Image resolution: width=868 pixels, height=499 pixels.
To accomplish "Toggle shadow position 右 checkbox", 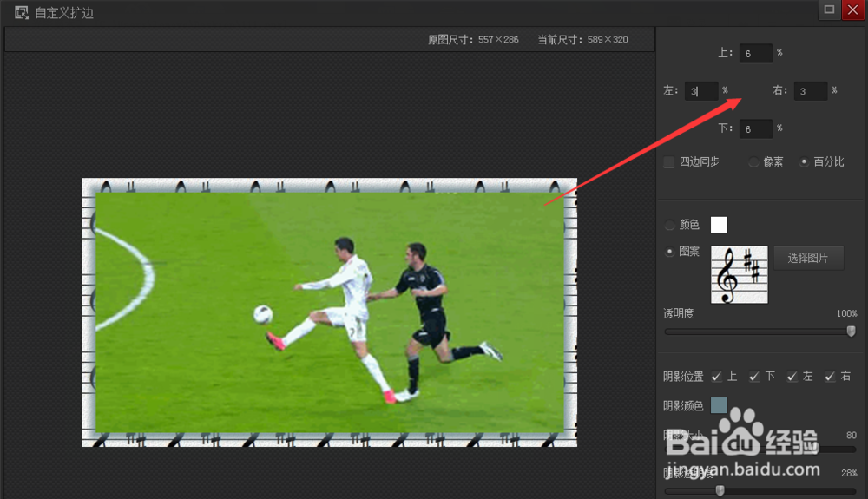I will [x=830, y=376].
